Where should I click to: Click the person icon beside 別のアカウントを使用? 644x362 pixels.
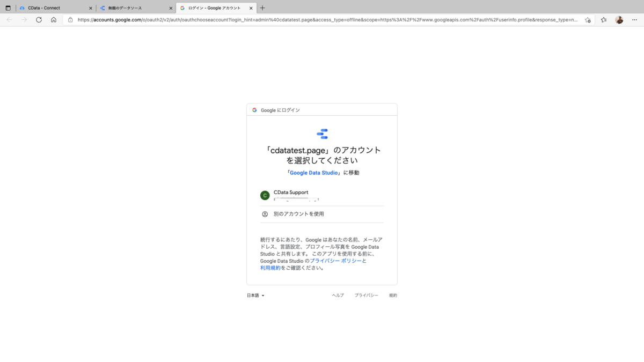click(265, 214)
